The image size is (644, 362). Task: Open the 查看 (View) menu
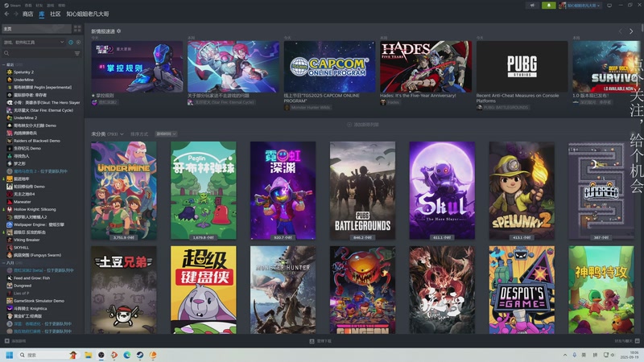click(x=28, y=6)
